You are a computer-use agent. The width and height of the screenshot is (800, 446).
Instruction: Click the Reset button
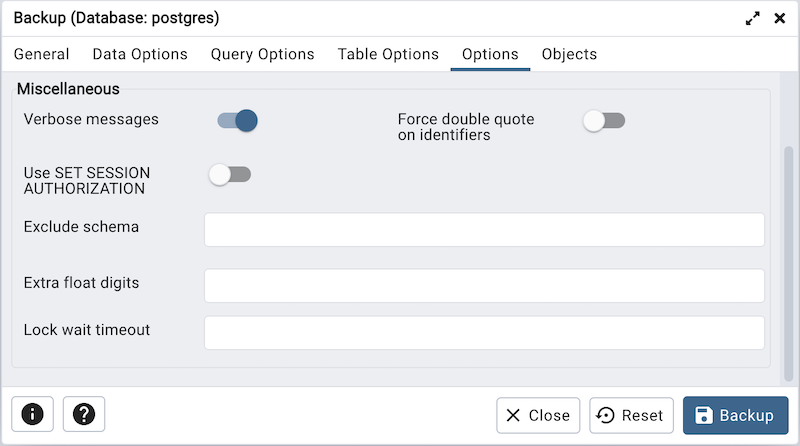(x=631, y=415)
